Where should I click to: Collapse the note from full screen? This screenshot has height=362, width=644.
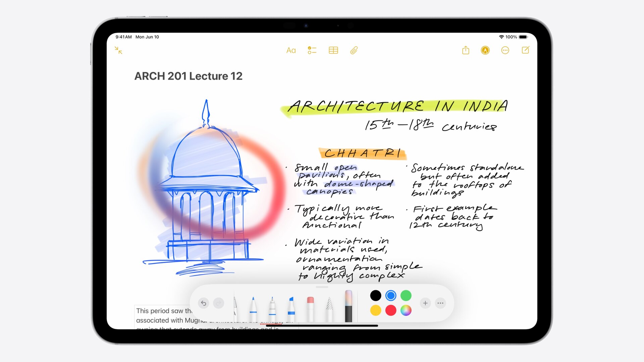pos(118,50)
